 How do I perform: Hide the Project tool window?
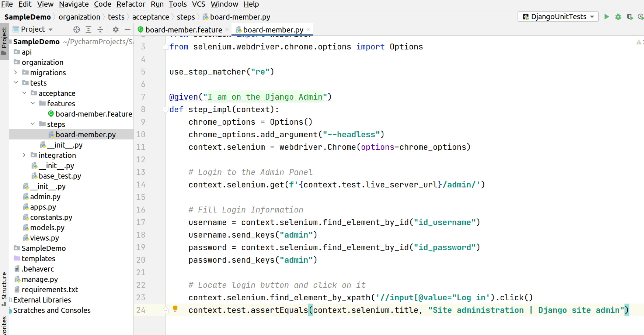[x=128, y=30]
